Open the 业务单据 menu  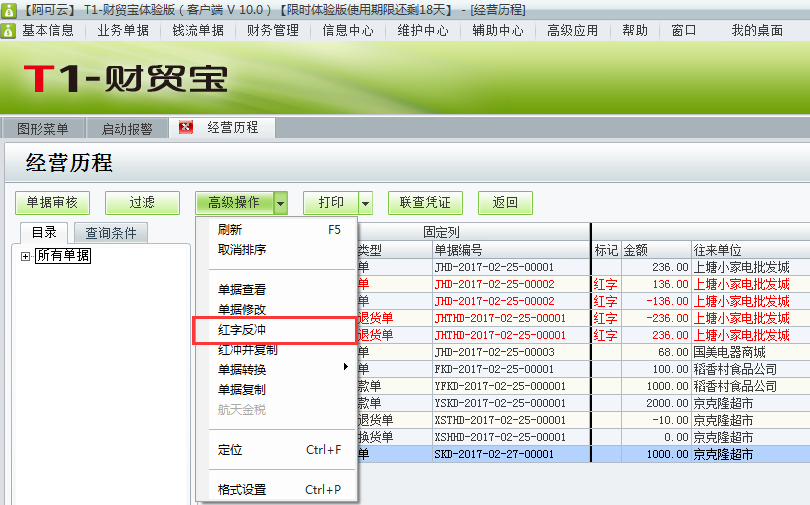[123, 30]
